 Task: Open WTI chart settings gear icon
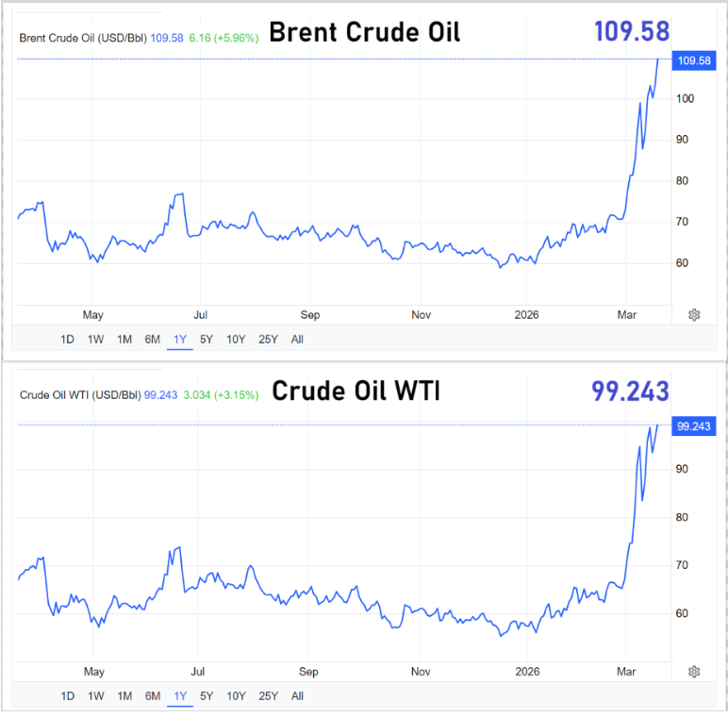coord(694,672)
